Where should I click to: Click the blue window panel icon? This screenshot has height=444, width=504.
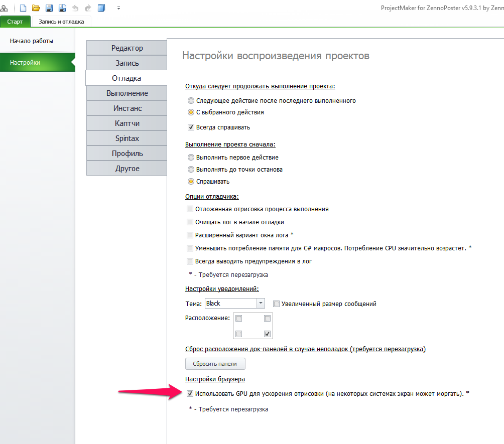tap(101, 8)
